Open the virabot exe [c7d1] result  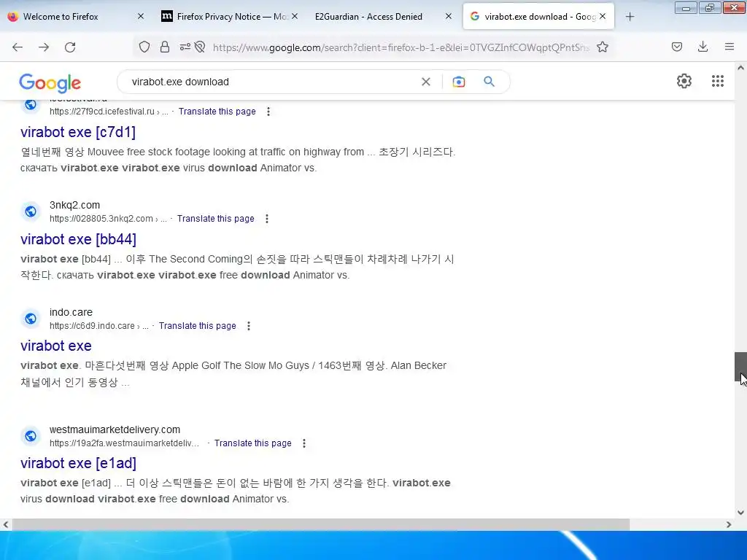pos(78,132)
